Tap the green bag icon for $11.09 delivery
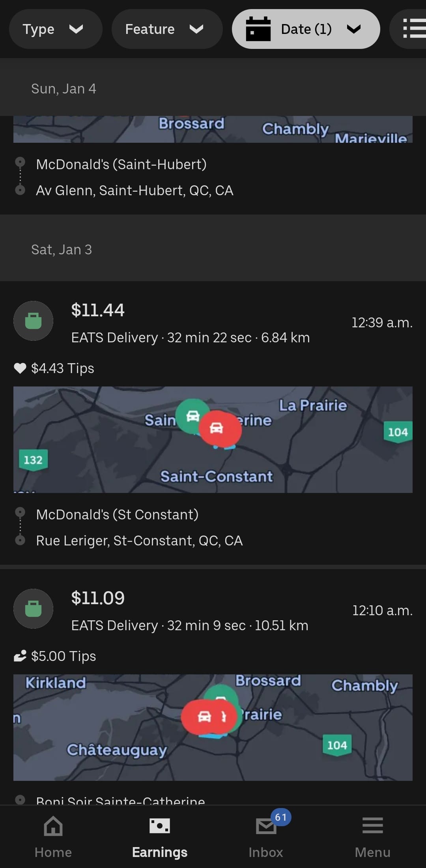The height and width of the screenshot is (868, 426). coord(34,609)
